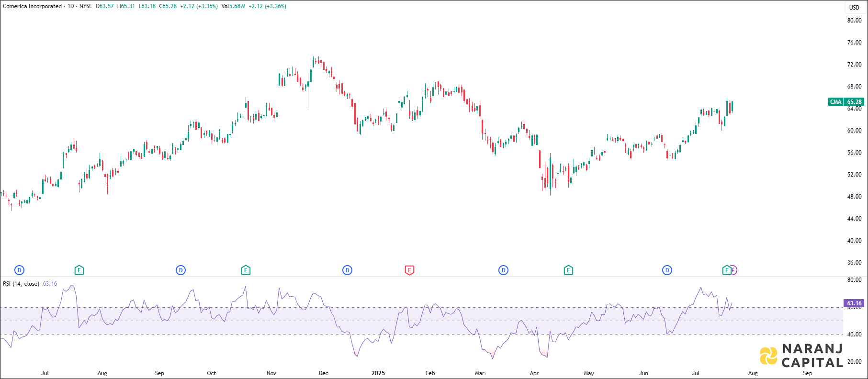Click the USD currency label
The width and height of the screenshot is (868, 379).
(x=854, y=7)
